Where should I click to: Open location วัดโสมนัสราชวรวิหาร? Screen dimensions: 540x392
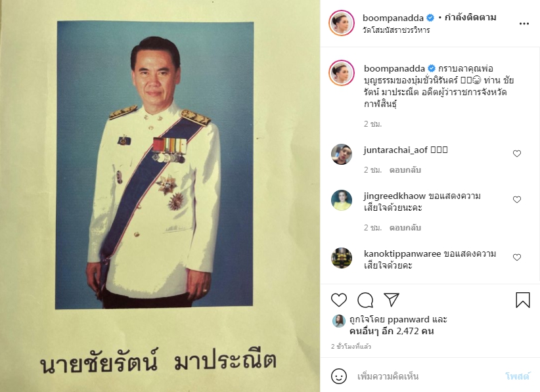[396, 30]
